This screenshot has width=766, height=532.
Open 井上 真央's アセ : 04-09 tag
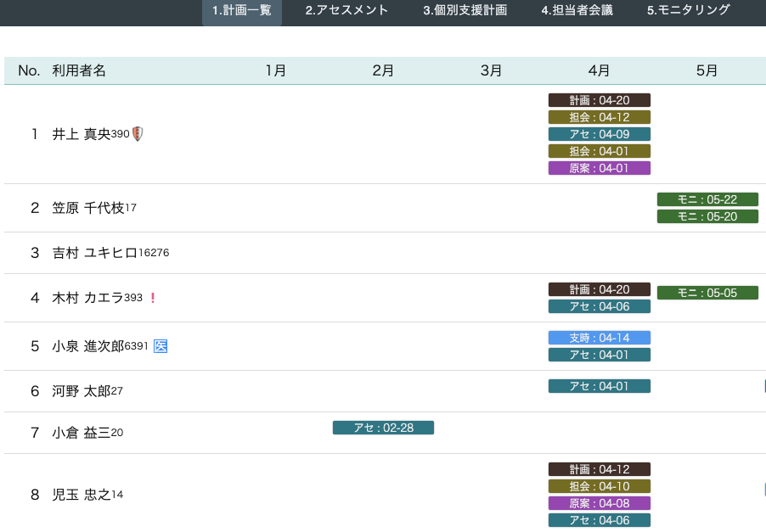pos(600,134)
